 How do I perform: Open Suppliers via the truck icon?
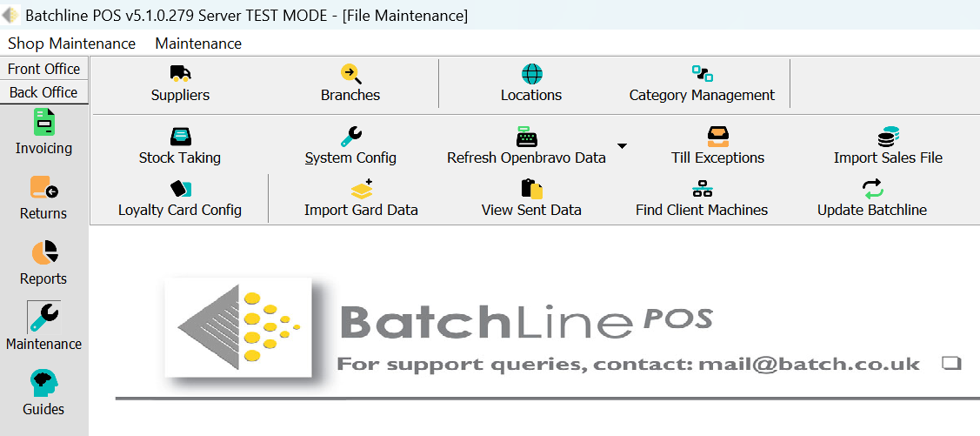(x=180, y=74)
